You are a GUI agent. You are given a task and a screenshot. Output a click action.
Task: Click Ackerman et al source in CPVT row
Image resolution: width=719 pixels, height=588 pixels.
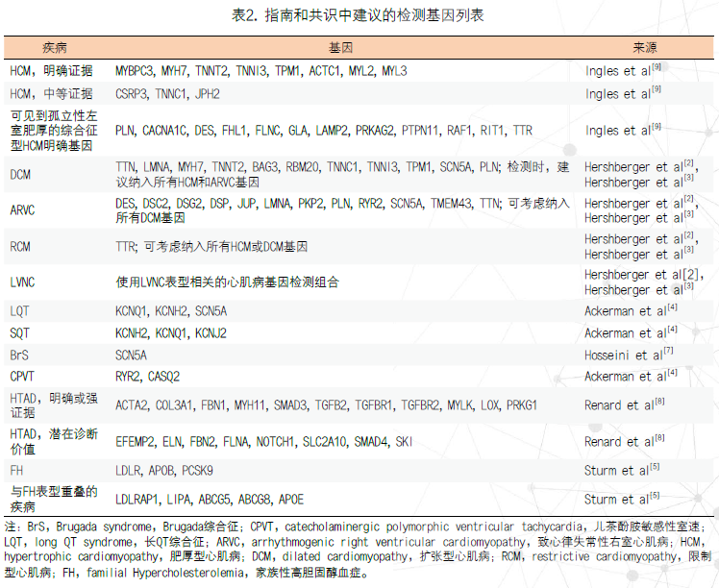coord(631,376)
